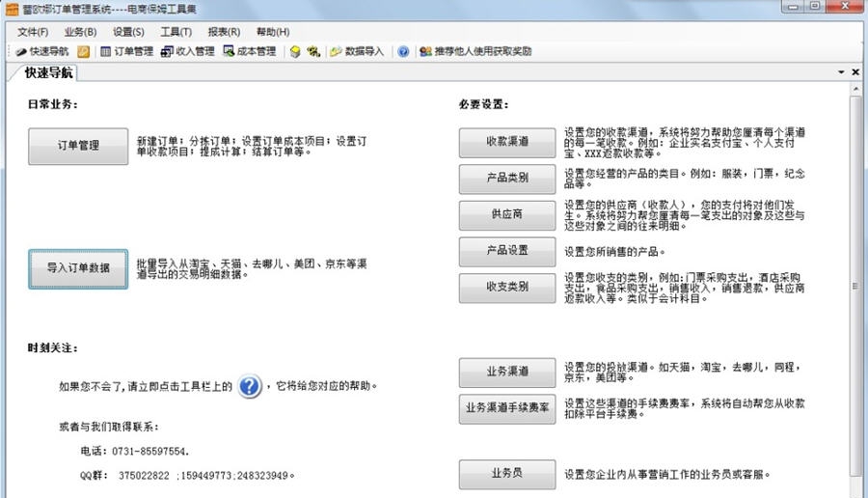Open 成本管理 from the toolbar

[x=250, y=51]
